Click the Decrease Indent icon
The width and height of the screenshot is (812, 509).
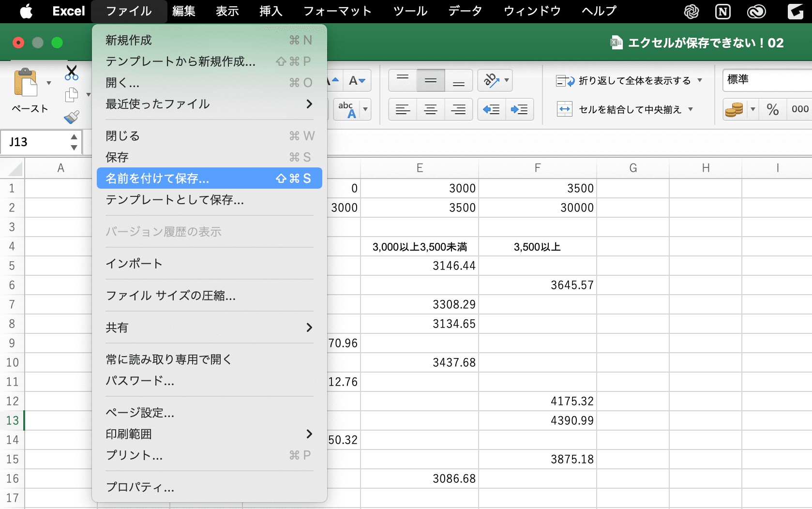click(491, 109)
